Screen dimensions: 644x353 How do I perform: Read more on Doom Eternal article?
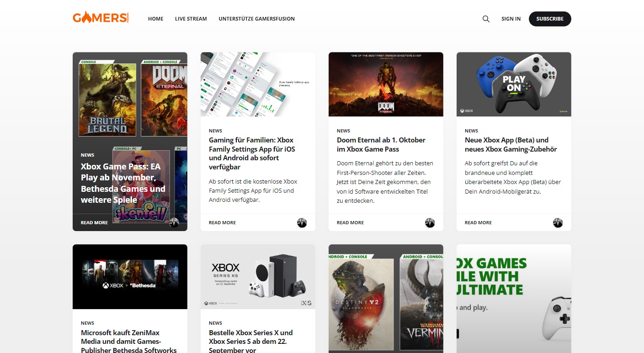coord(350,223)
